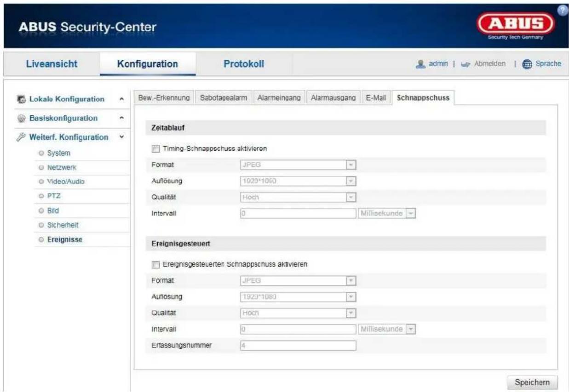Click the Sprache link

coord(547,64)
